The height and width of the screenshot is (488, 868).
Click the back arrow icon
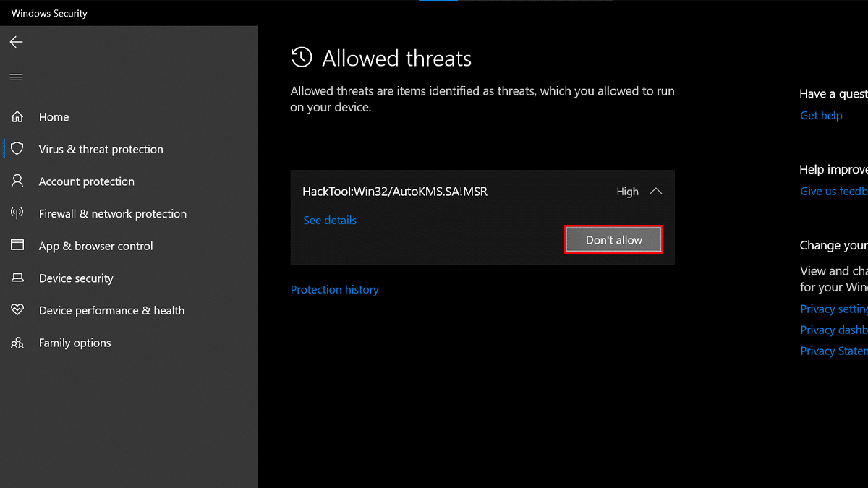pyautogui.click(x=16, y=42)
